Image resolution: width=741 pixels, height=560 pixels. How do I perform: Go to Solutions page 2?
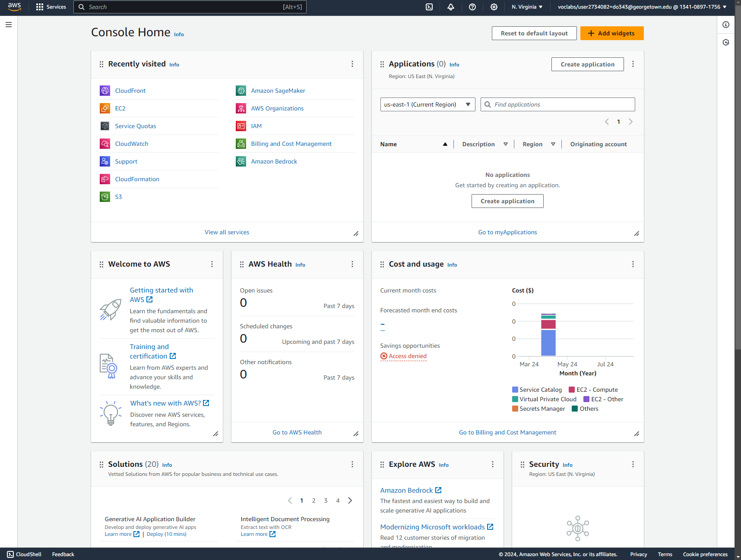[x=314, y=500]
